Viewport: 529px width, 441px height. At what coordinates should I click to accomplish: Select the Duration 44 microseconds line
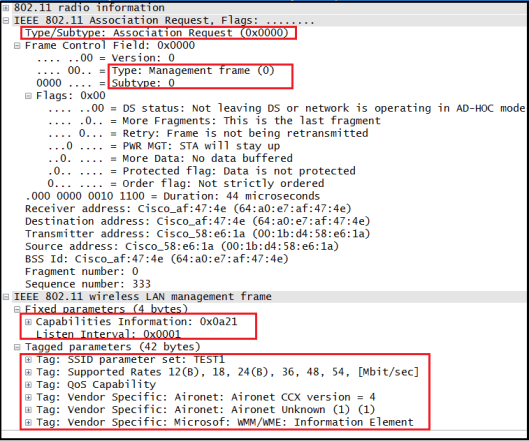[x=172, y=196]
